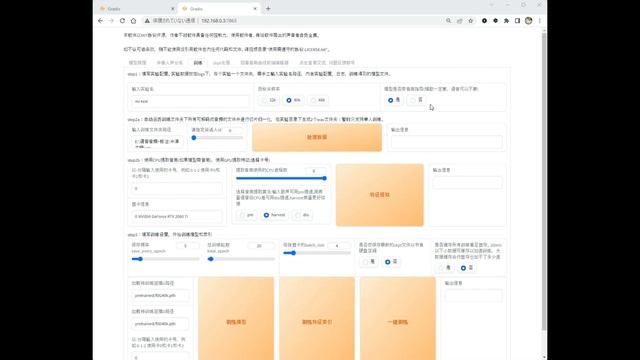The width and height of the screenshot is (640, 360).
Task: Open the 伴奏人声分离 tab
Action: pyautogui.click(x=169, y=63)
